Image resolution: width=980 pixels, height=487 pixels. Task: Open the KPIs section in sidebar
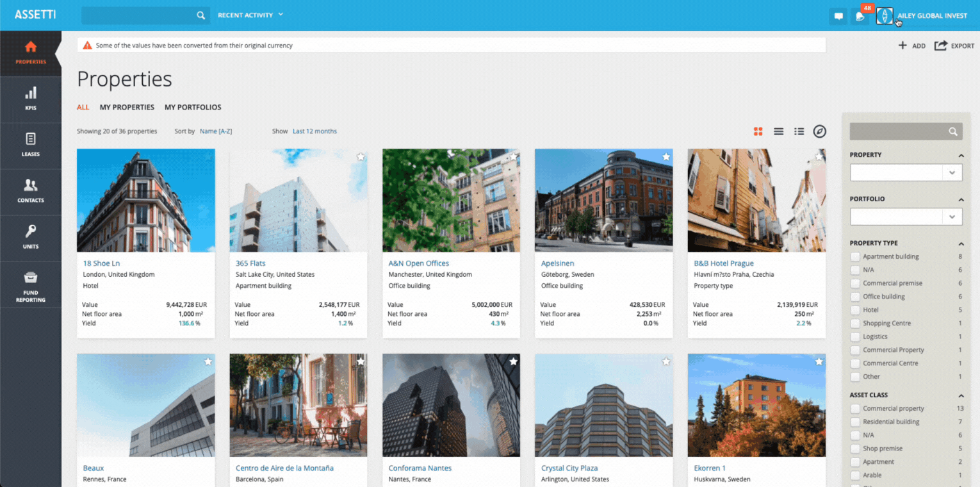(31, 99)
